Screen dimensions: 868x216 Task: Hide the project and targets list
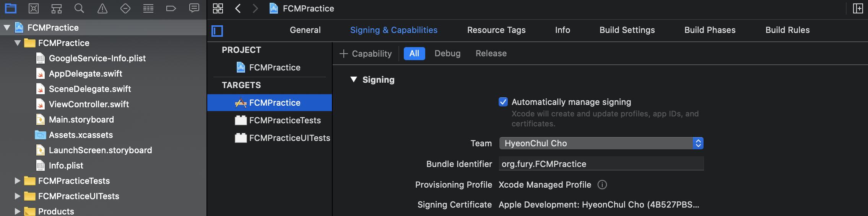[x=217, y=31]
